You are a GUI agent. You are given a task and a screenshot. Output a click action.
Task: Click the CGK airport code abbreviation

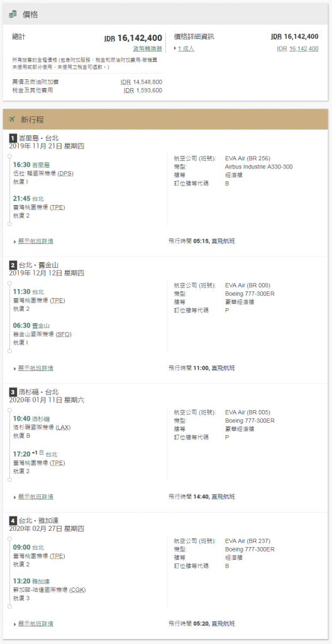78,590
